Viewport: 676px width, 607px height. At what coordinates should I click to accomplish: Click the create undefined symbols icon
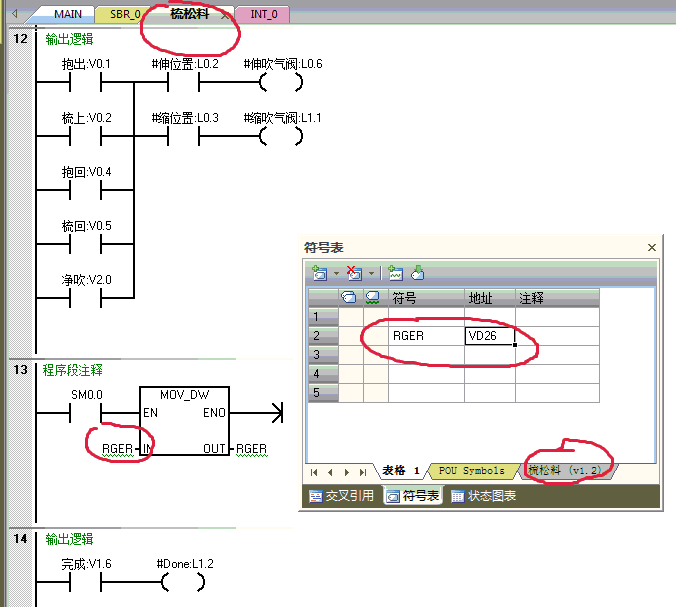(395, 273)
